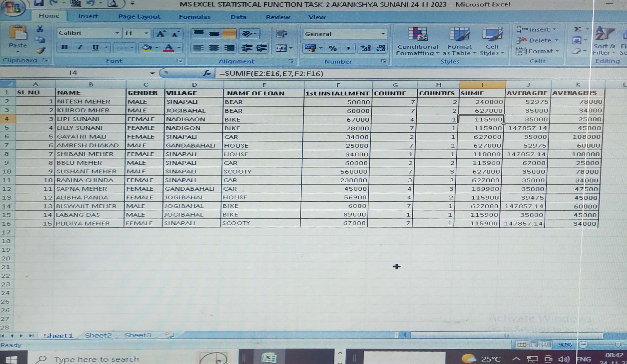Open the Name Box dropdown arrow
The image size is (627, 364).
point(152,73)
